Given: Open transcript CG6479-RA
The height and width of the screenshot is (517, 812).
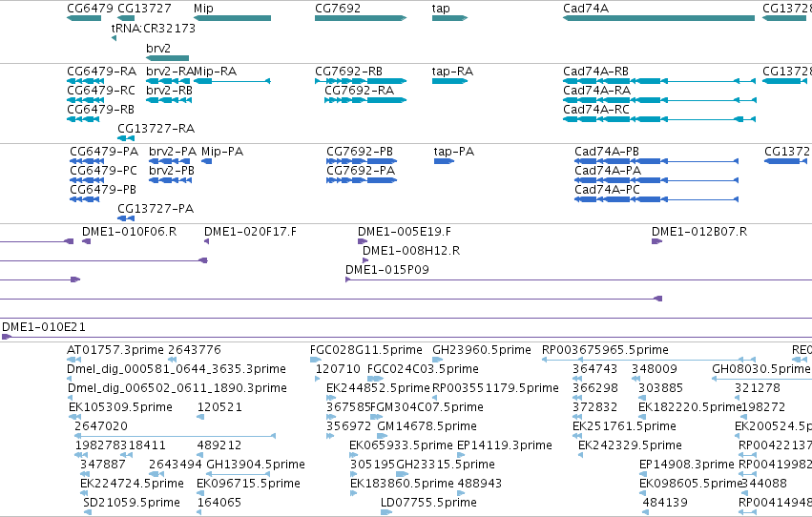Looking at the screenshot, I should [x=101, y=72].
